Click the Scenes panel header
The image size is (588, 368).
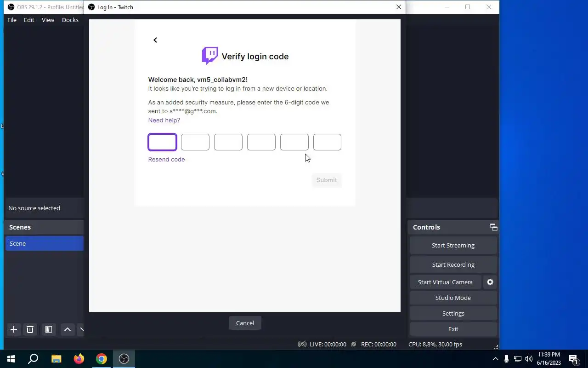click(44, 227)
